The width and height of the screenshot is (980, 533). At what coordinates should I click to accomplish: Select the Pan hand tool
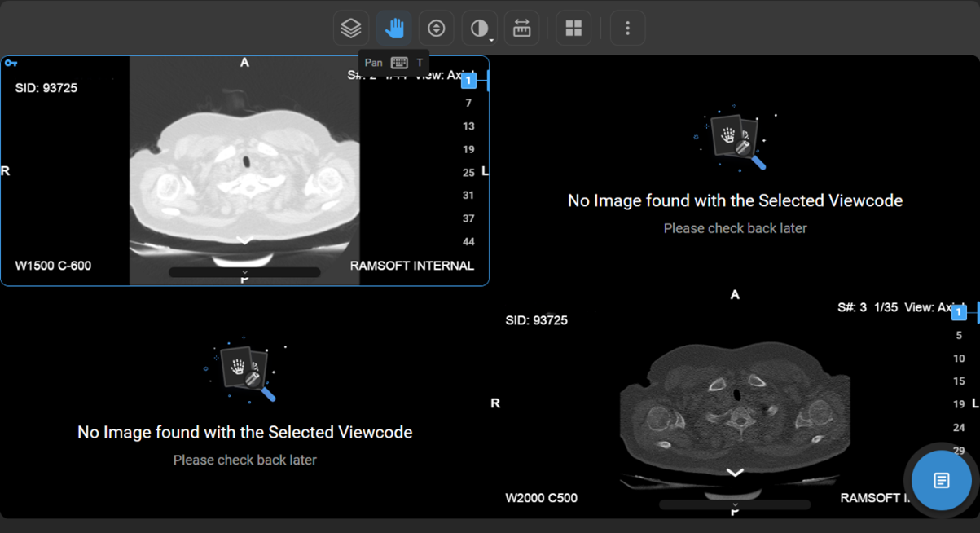point(394,29)
